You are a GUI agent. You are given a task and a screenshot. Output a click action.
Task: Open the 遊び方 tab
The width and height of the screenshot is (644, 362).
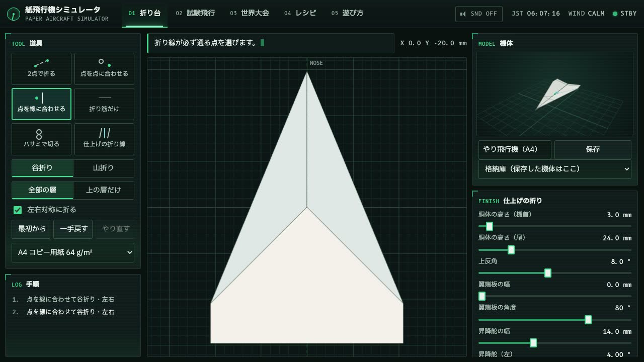click(x=348, y=14)
